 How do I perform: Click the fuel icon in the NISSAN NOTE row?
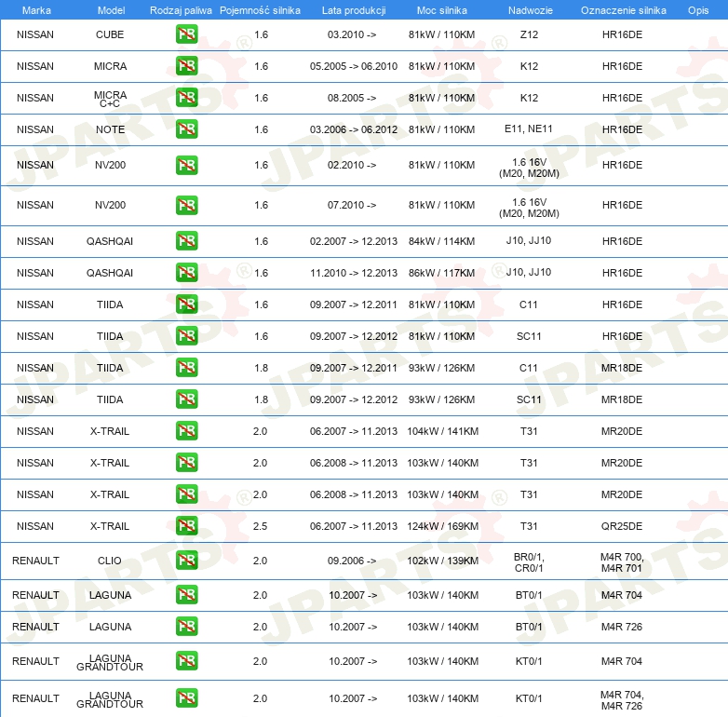pos(186,129)
